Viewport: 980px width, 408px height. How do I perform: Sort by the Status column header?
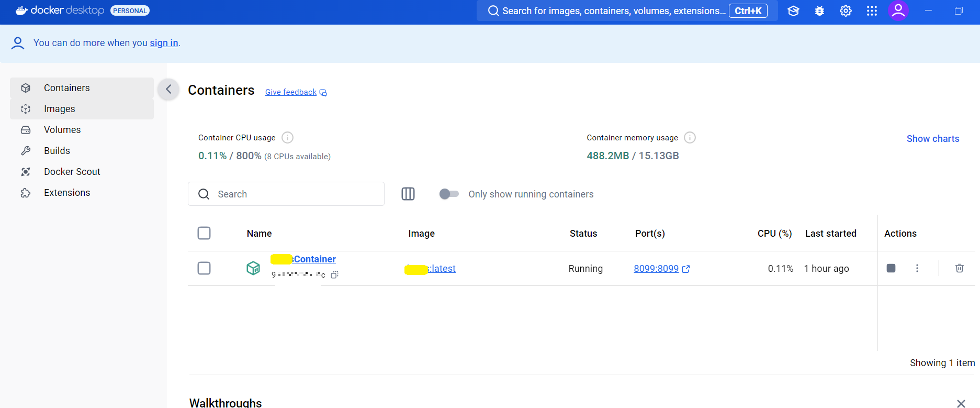pyautogui.click(x=583, y=234)
